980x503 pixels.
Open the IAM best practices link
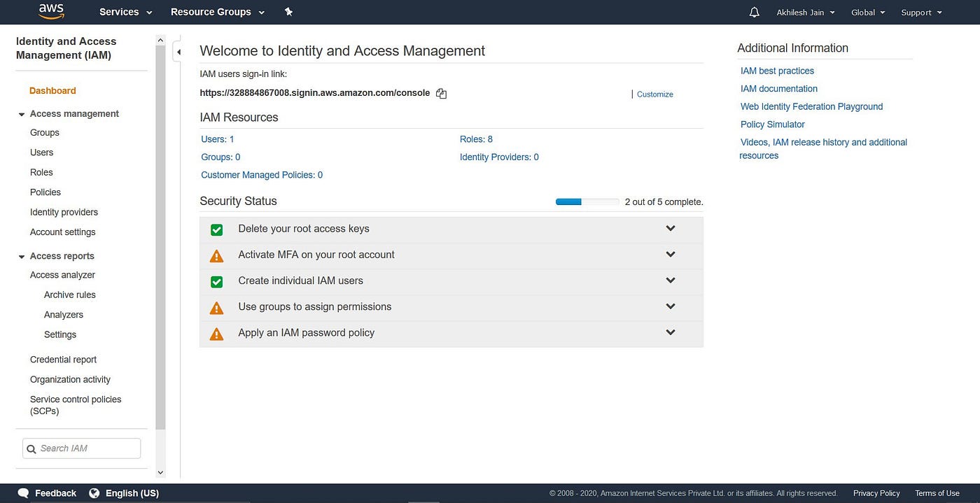pyautogui.click(x=777, y=71)
